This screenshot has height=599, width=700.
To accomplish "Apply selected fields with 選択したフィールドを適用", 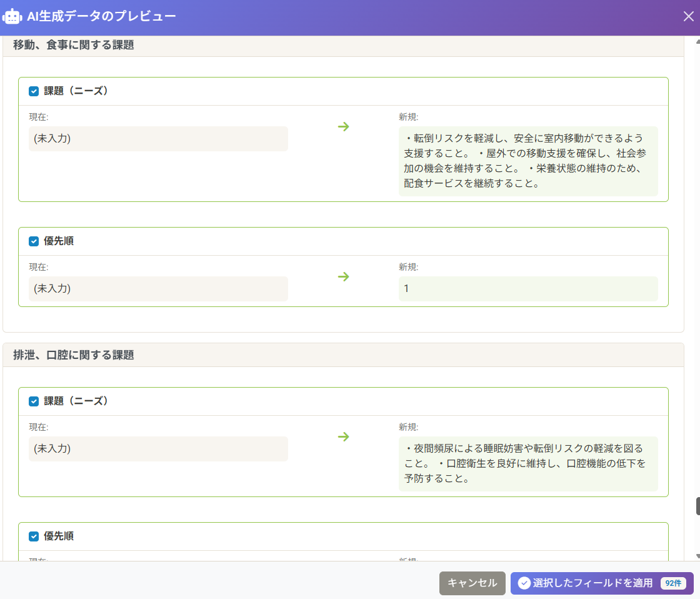I will (592, 583).
